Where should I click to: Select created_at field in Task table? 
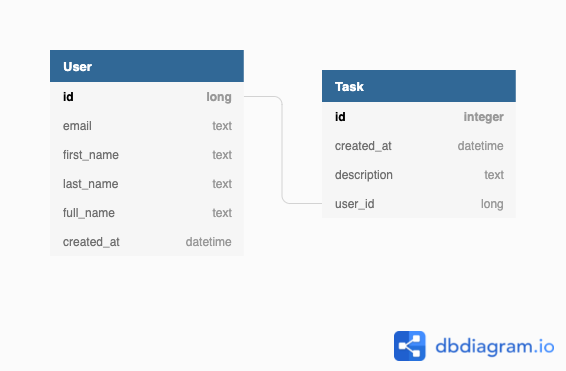point(419,146)
